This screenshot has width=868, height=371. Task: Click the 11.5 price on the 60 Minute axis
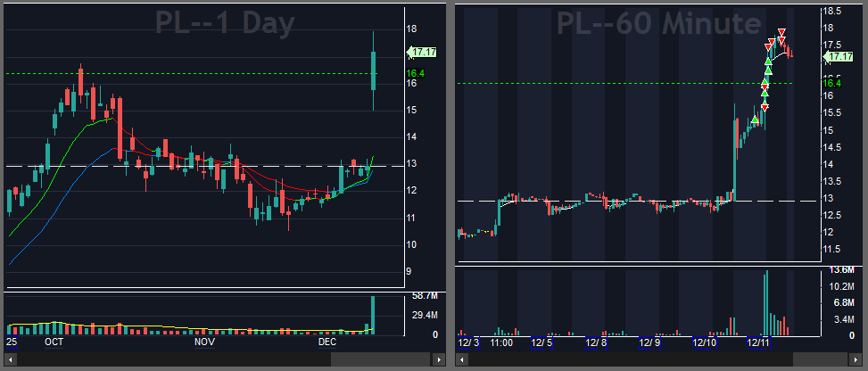[832, 251]
